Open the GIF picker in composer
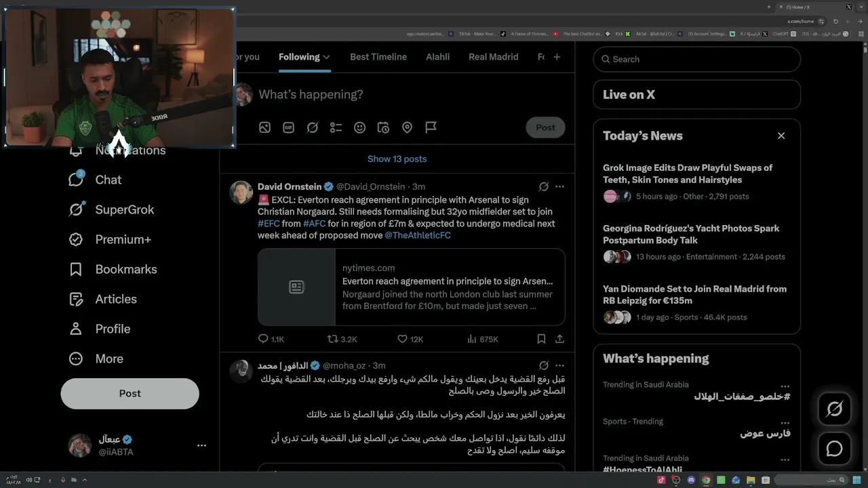The height and width of the screenshot is (488, 868). [x=288, y=127]
